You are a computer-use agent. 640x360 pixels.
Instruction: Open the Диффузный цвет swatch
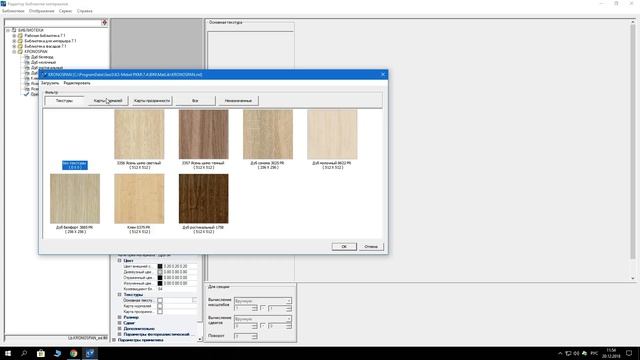(160, 272)
